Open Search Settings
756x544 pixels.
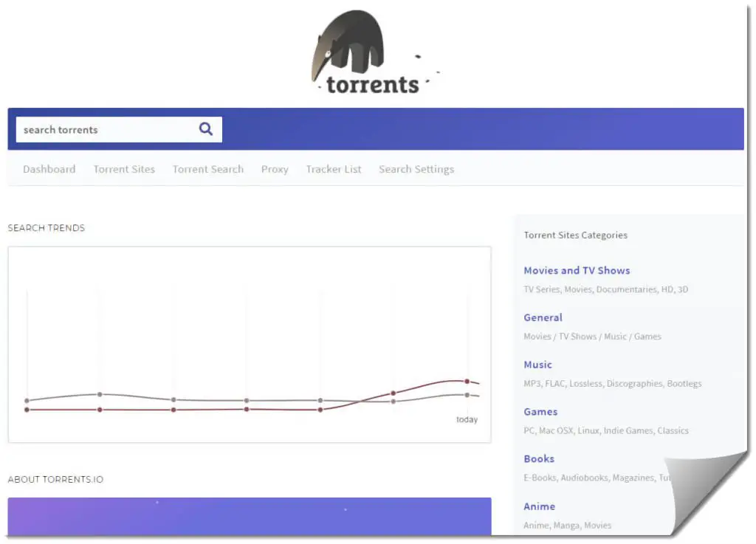416,169
